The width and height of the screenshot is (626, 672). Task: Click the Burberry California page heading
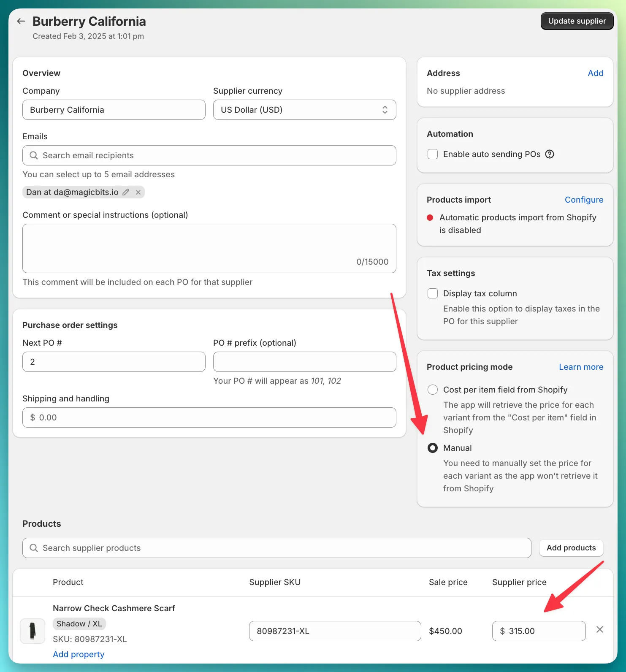[x=89, y=21]
